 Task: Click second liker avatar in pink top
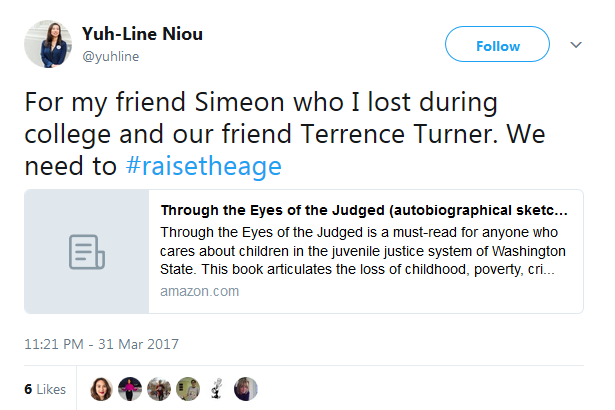(131, 389)
